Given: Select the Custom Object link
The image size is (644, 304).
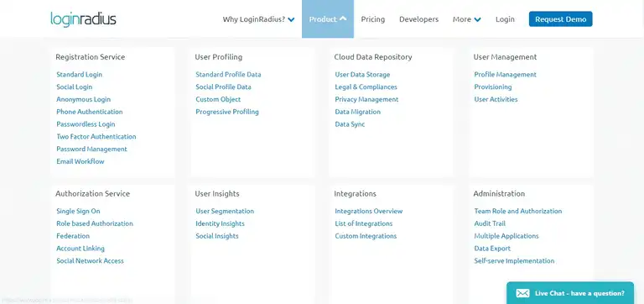Looking at the screenshot, I should [x=218, y=99].
